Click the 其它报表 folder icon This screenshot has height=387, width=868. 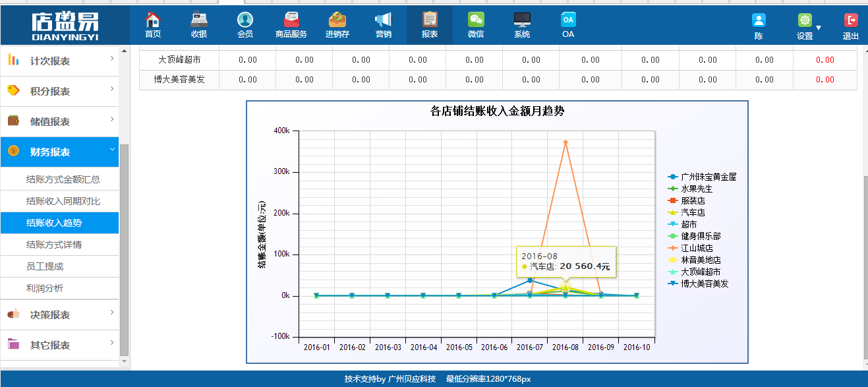(13, 344)
